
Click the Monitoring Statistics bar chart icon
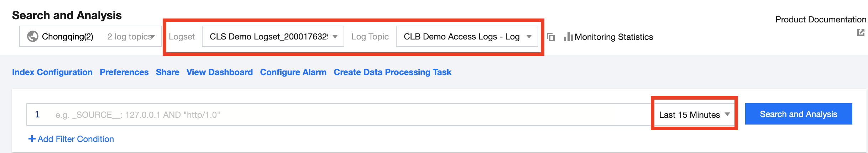(568, 37)
